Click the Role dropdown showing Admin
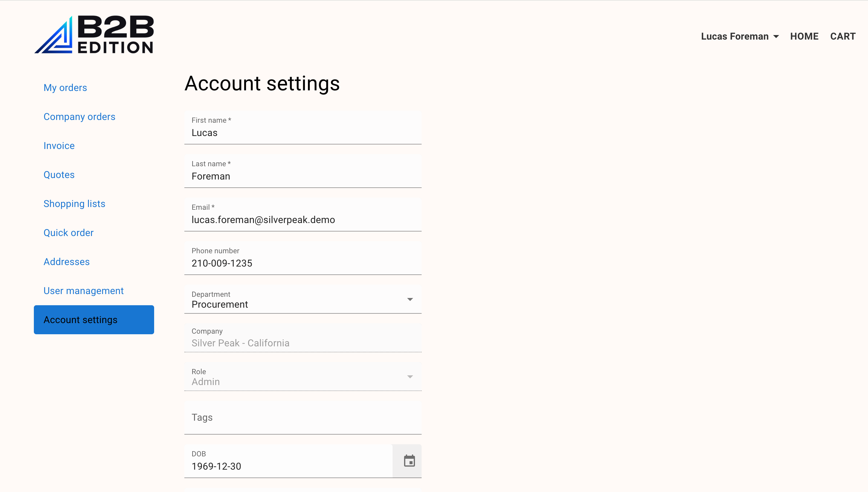 [303, 377]
